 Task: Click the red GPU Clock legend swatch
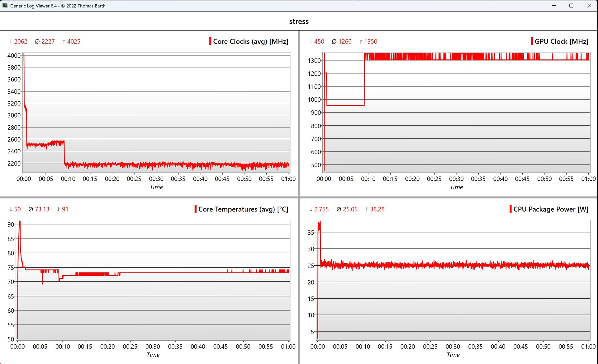click(x=532, y=41)
